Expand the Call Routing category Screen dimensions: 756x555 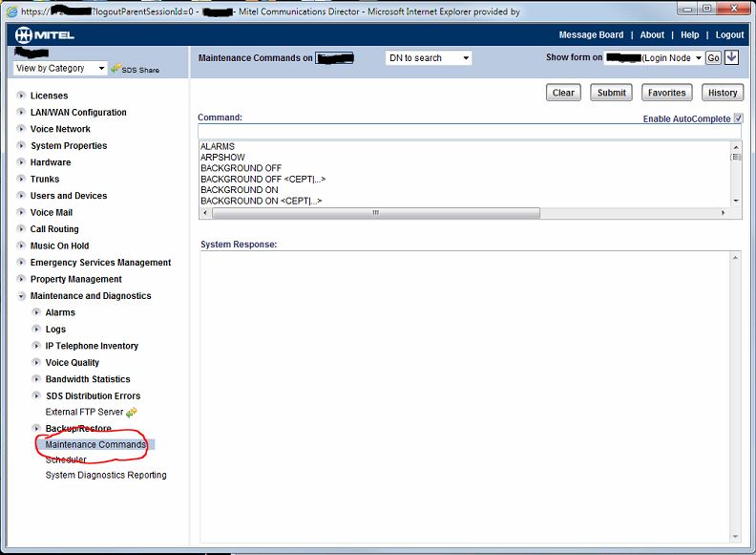coord(21,228)
